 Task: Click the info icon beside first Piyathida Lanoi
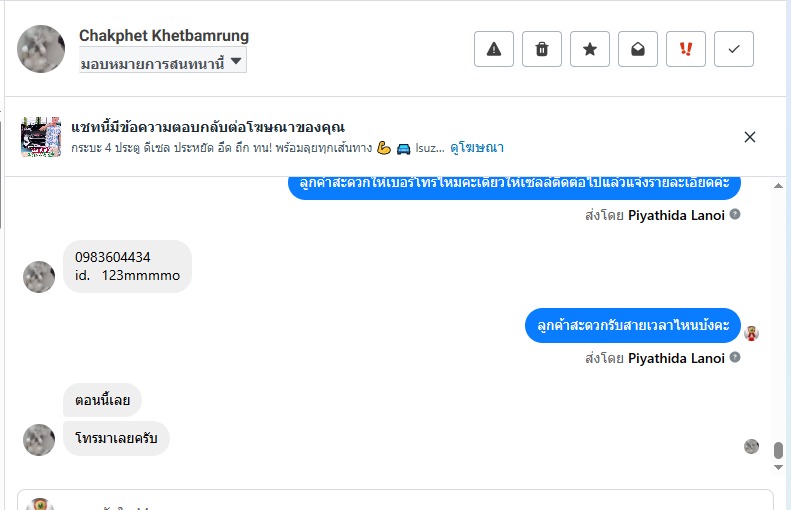pyautogui.click(x=735, y=214)
